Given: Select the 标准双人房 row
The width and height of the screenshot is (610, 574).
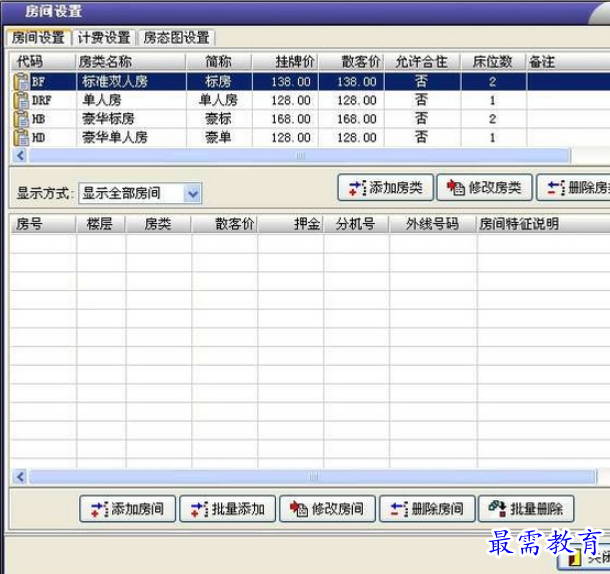Looking at the screenshot, I should (x=310, y=82).
